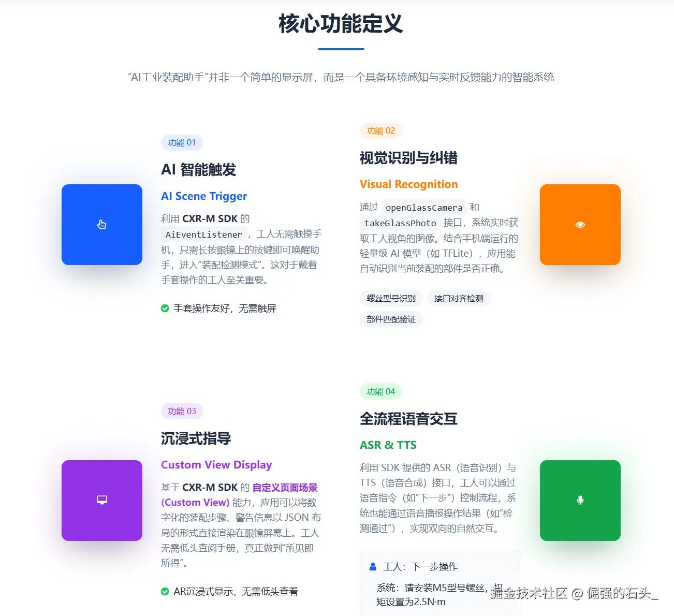Screen dimensions: 674x616
Task: Select the 功能 01 badge
Action: click(x=182, y=143)
